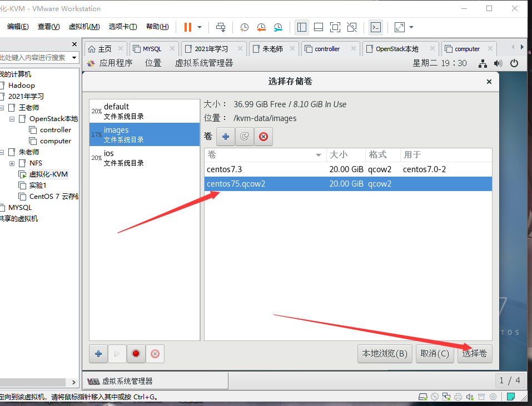Open 虚拟系统管理器 app menu
532x406 pixels.
(x=204, y=63)
